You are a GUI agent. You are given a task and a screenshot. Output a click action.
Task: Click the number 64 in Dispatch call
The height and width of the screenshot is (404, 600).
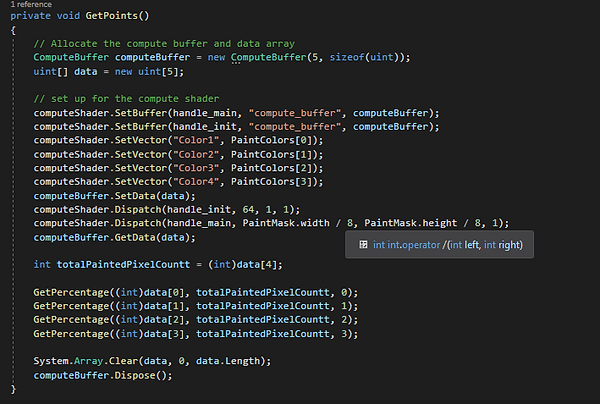pyautogui.click(x=248, y=210)
